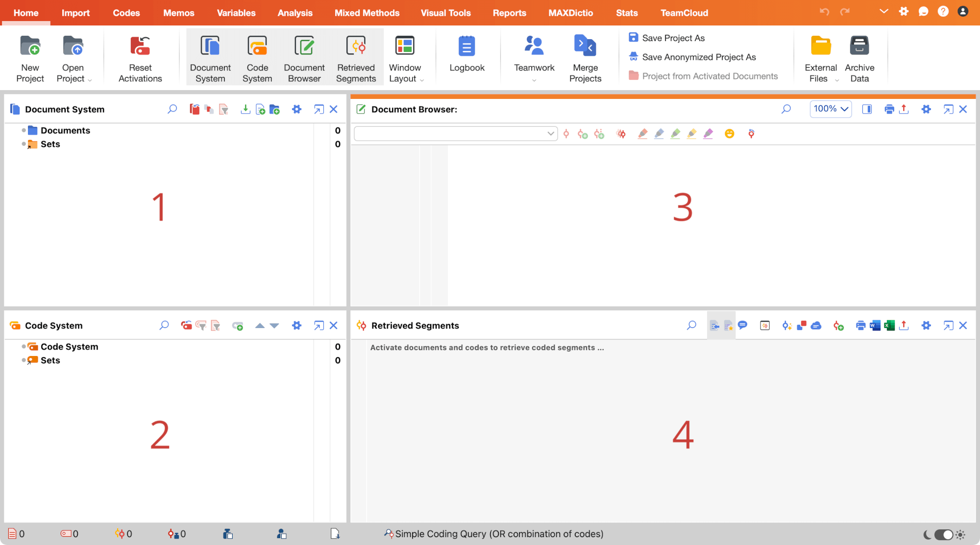Click the search icon in Code System panel

(164, 325)
